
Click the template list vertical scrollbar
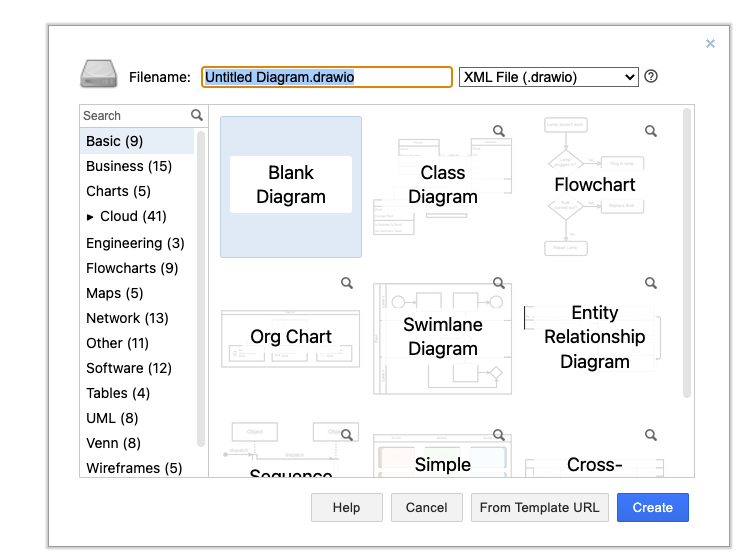pyautogui.click(x=686, y=250)
